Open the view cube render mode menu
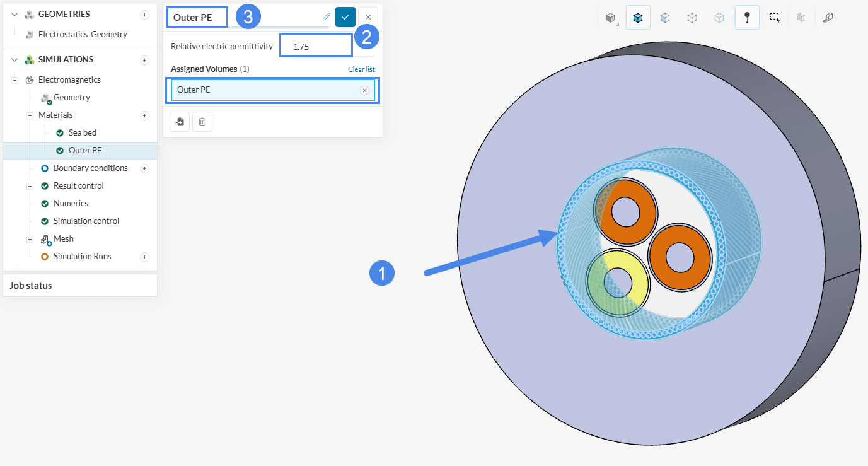868x466 pixels. [610, 18]
